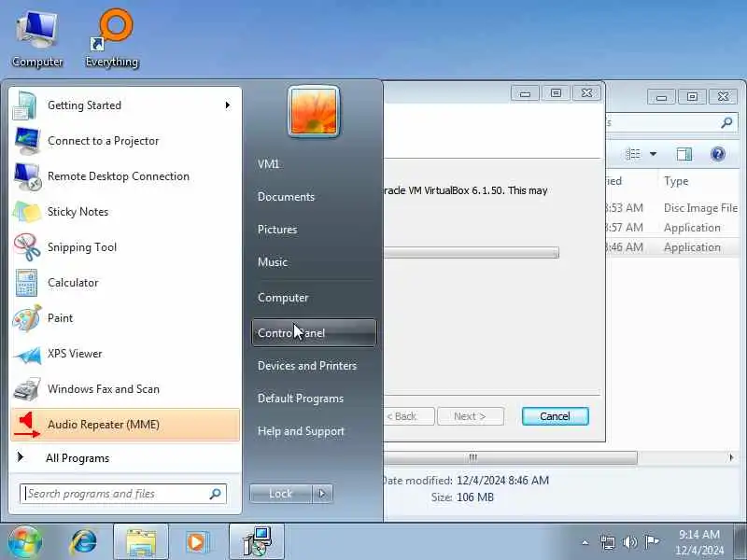Click the Audio Repeater (MME) icon

(x=27, y=425)
